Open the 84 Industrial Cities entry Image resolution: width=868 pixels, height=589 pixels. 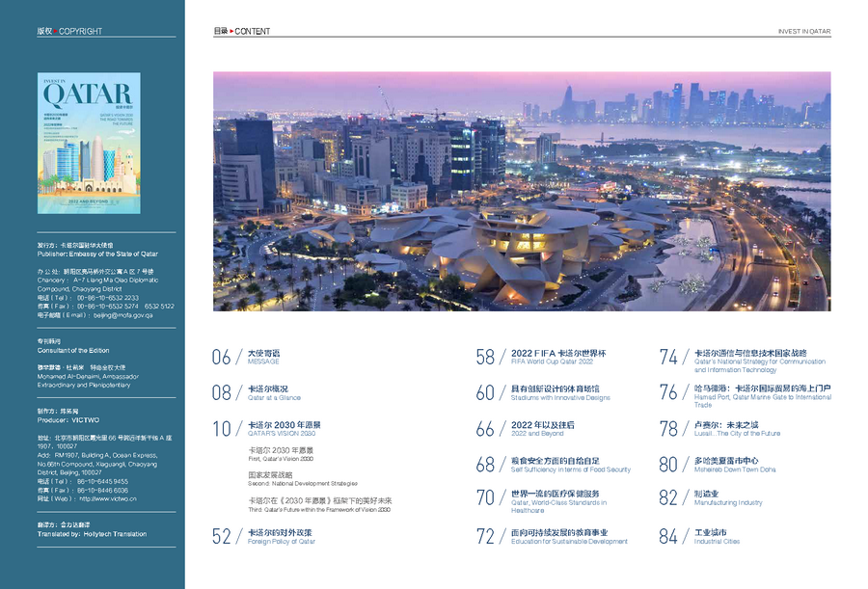tap(700, 536)
